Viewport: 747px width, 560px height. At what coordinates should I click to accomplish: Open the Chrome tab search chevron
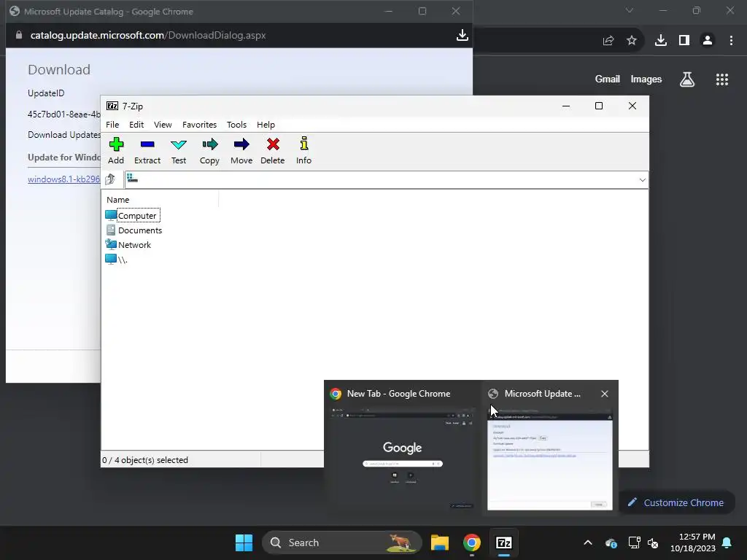coord(630,10)
